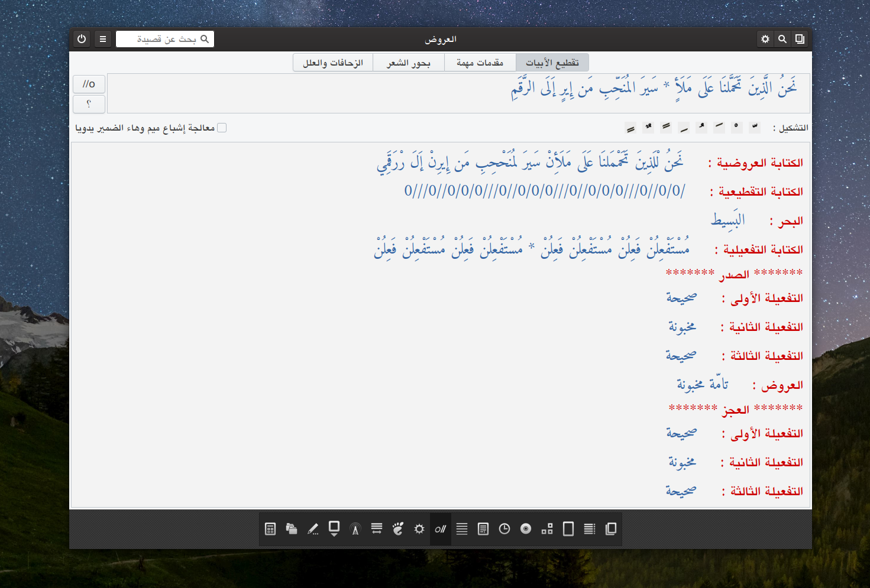The image size is (870, 588).
Task: Go to the الزحافات والعلل tab
Action: [333, 63]
